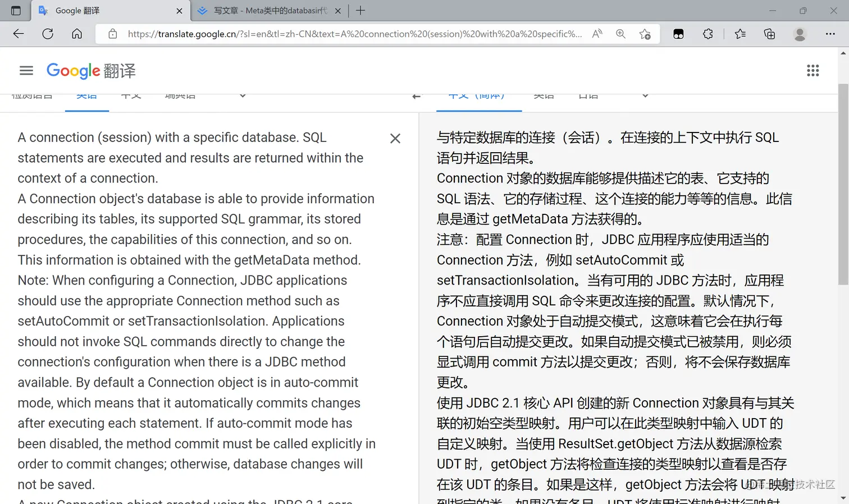Screen dimensions: 849x504
Task: Expand more source languages list
Action: pos(243,96)
